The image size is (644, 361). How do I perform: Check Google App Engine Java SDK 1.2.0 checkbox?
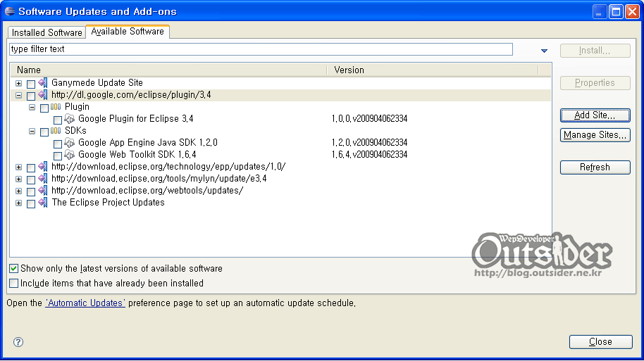(58, 144)
